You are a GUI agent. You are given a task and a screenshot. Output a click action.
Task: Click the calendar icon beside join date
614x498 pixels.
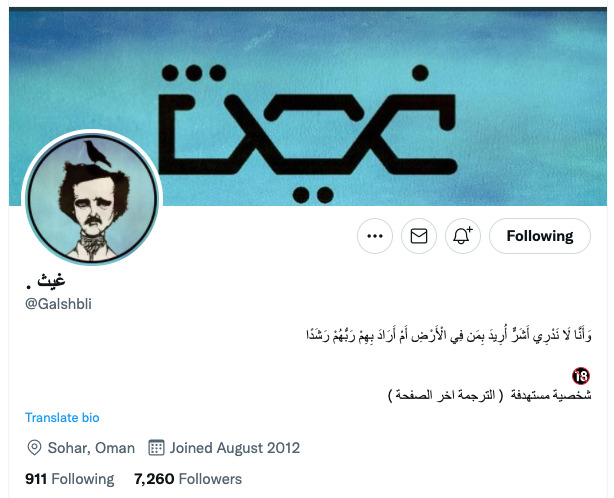pos(156,447)
